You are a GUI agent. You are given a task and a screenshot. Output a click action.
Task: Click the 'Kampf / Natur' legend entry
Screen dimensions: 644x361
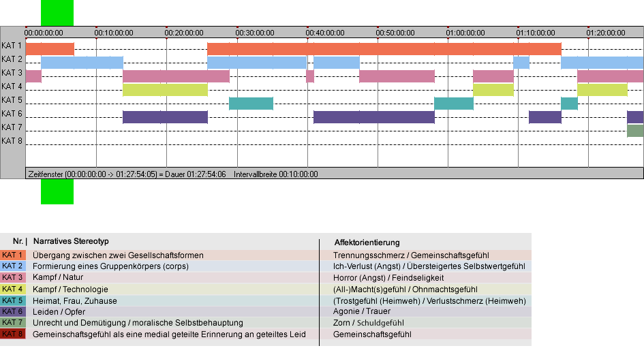58,278
